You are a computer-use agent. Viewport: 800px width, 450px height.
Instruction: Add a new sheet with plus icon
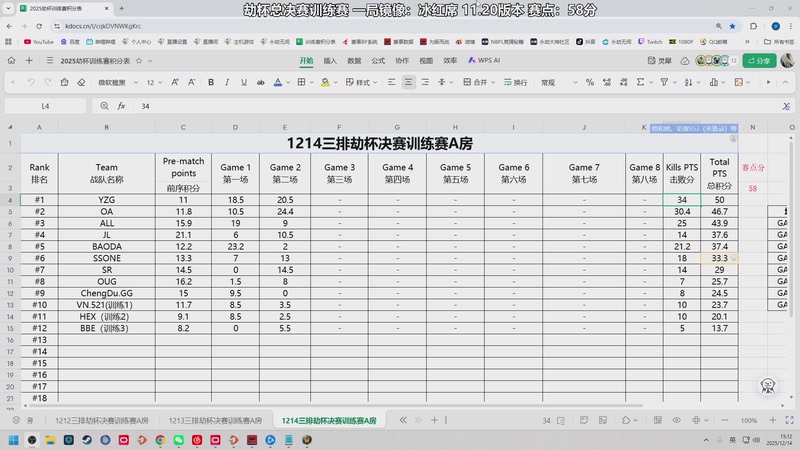pos(434,420)
